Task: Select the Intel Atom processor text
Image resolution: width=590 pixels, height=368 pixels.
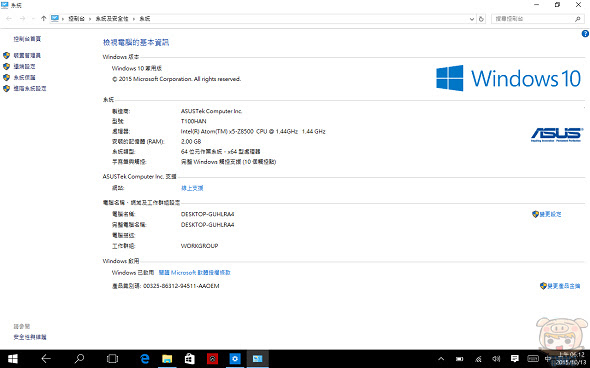Action: (253, 131)
